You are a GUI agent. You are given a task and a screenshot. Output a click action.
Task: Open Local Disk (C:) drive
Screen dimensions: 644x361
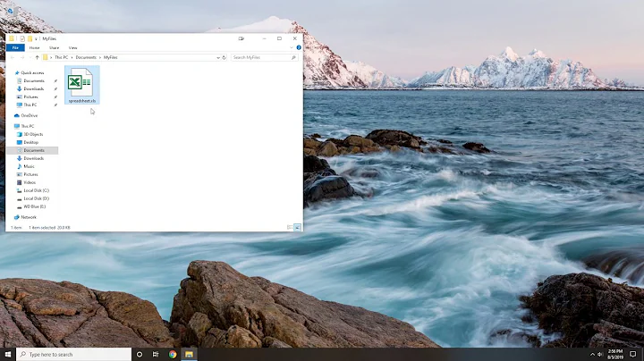click(36, 190)
